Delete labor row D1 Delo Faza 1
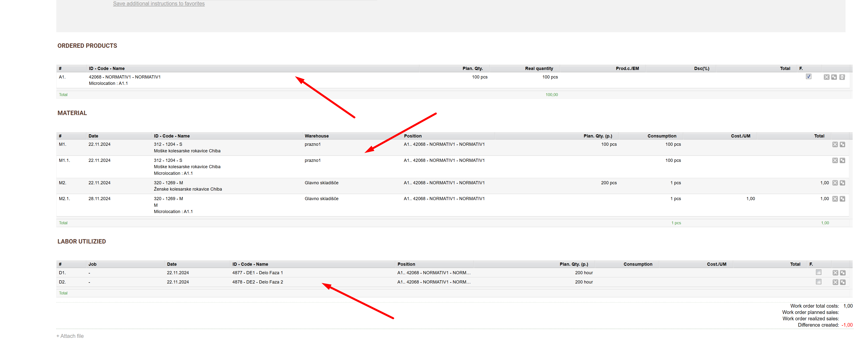 tap(835, 273)
